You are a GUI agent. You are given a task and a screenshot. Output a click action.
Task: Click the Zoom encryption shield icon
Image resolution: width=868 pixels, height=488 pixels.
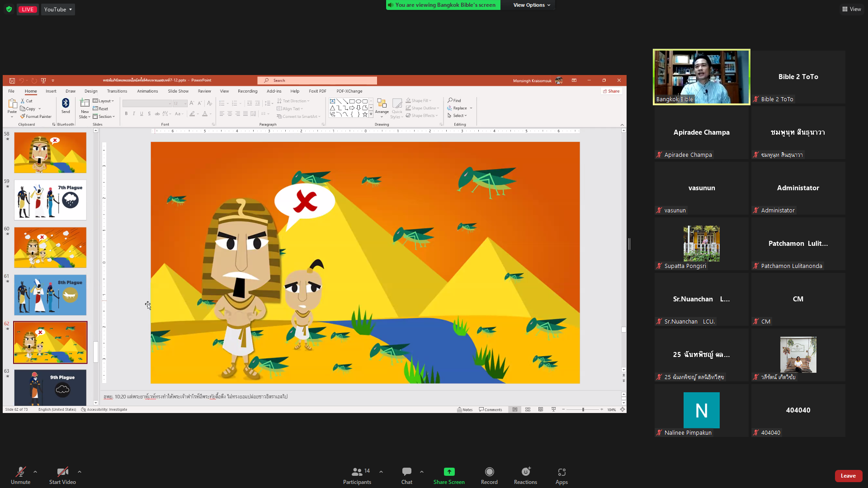9,9
